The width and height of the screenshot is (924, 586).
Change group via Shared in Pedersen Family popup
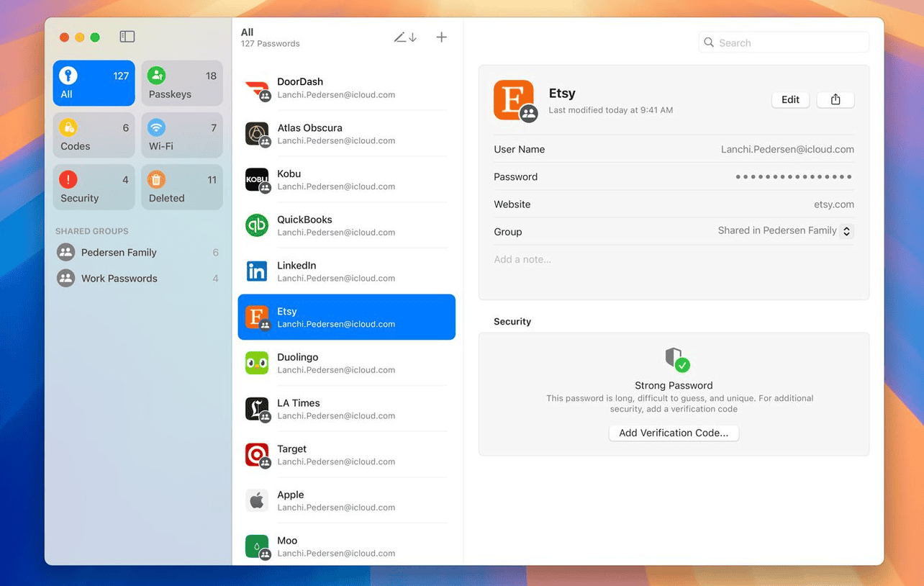(786, 231)
